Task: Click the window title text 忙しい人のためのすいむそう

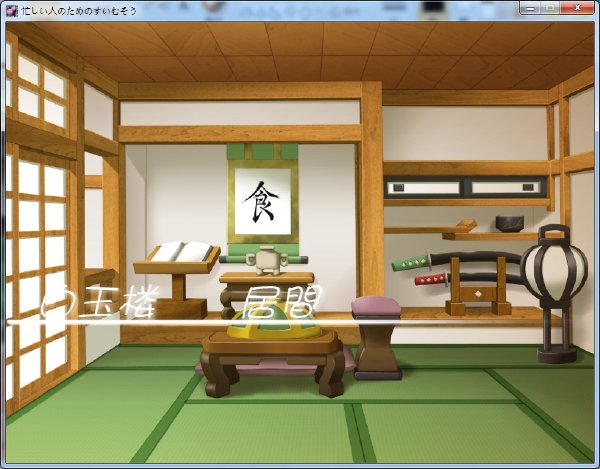Action: [79, 11]
